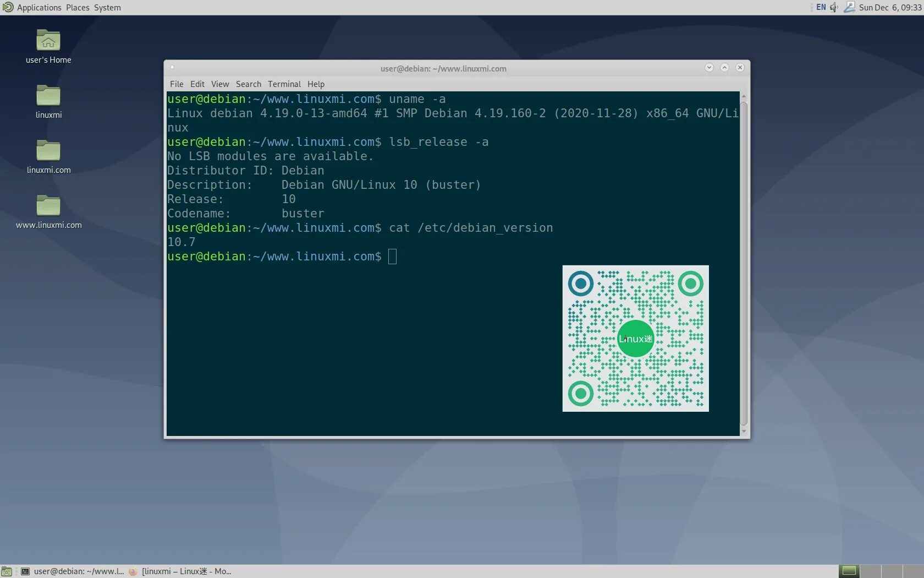Click the show desktop icon in bottom panel
This screenshot has width=924, height=578.
(x=7, y=571)
